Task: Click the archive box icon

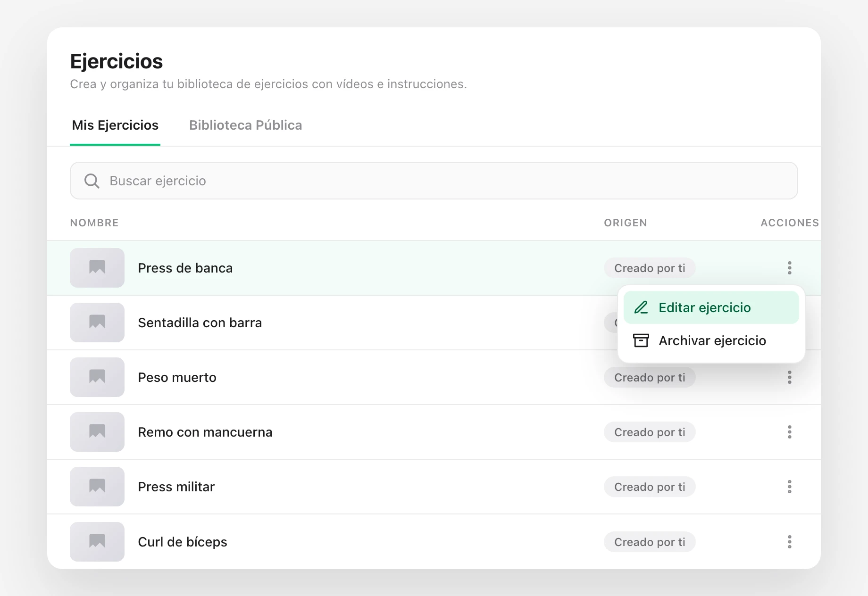Action: pyautogui.click(x=641, y=340)
